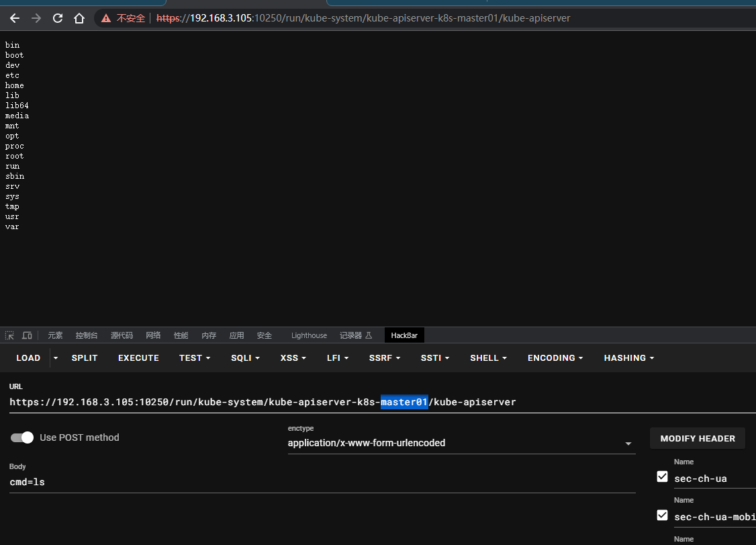
Task: Switch to the HackBar tab
Action: [404, 335]
